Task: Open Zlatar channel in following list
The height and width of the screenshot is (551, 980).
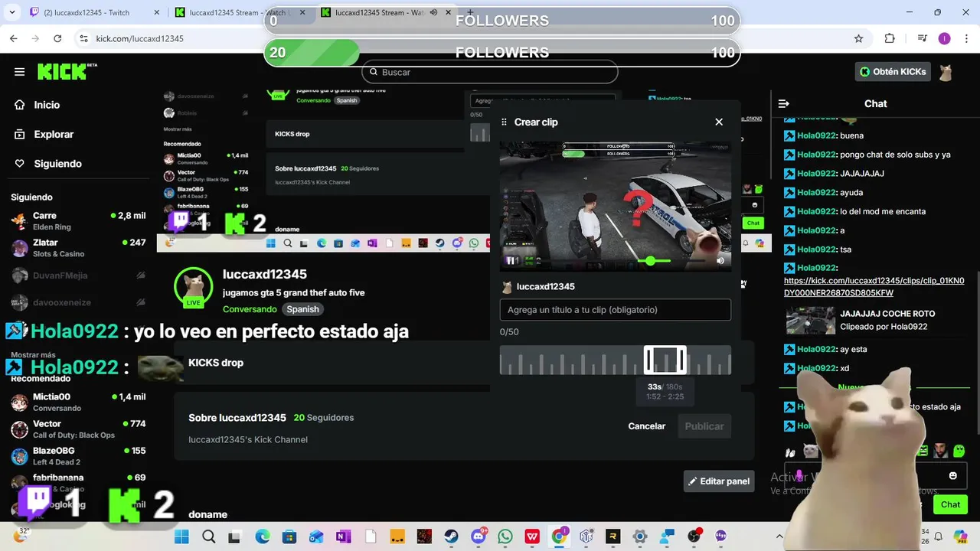Action: 78,248
